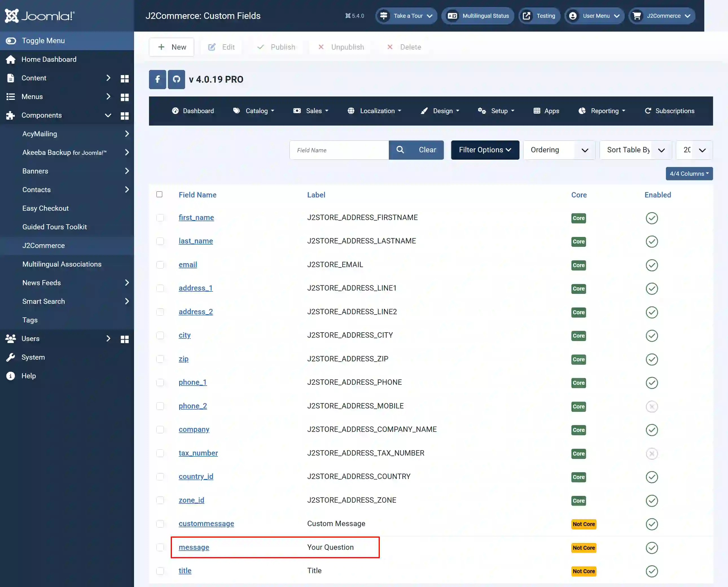Click the Clear search button

[x=427, y=150]
